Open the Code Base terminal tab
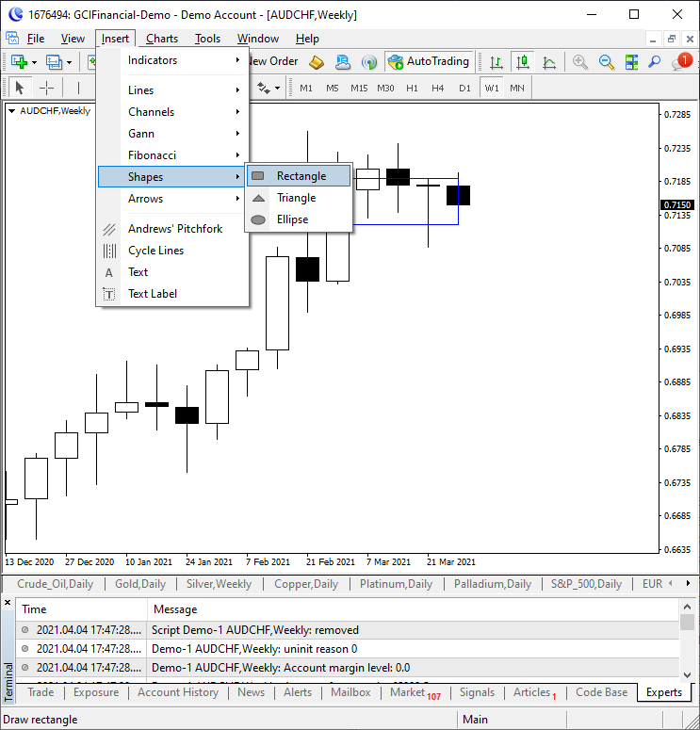 click(x=602, y=692)
